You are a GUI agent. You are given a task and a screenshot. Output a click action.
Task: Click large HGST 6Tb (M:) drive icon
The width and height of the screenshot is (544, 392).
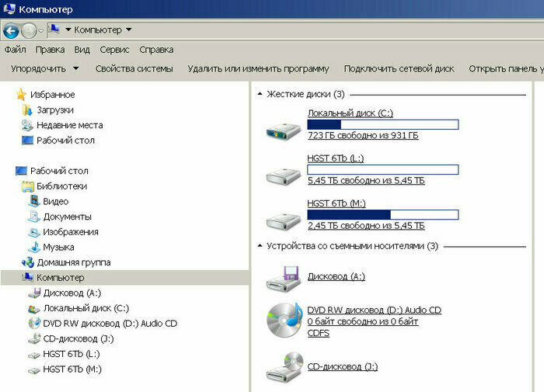point(284,220)
